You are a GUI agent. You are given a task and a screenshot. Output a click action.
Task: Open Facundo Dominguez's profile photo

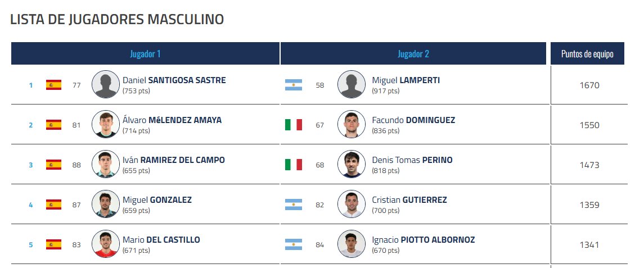click(352, 125)
